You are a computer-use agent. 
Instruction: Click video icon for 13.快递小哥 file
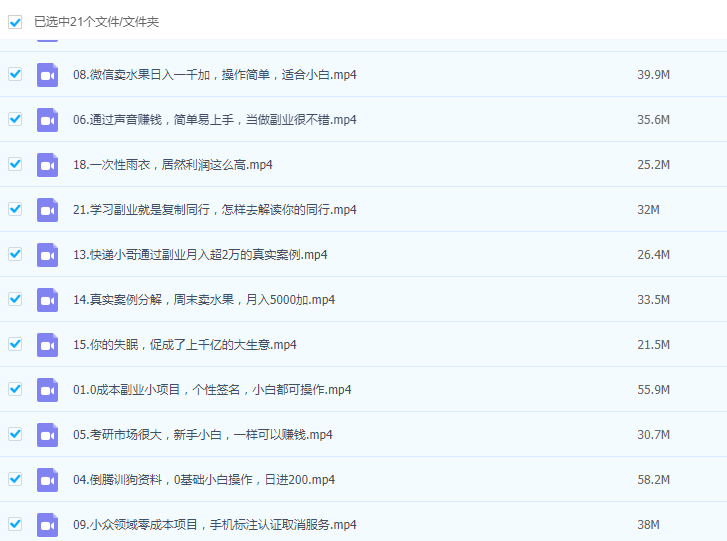coord(47,255)
